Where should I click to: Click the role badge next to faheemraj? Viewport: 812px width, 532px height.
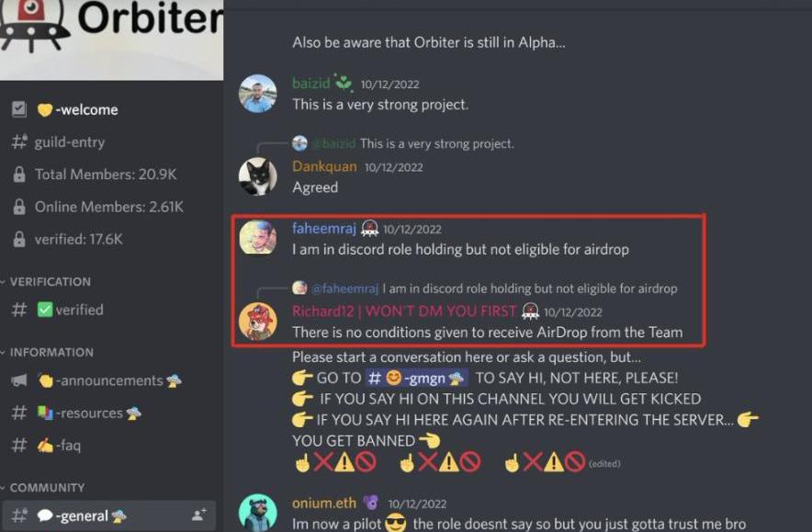coord(370,228)
